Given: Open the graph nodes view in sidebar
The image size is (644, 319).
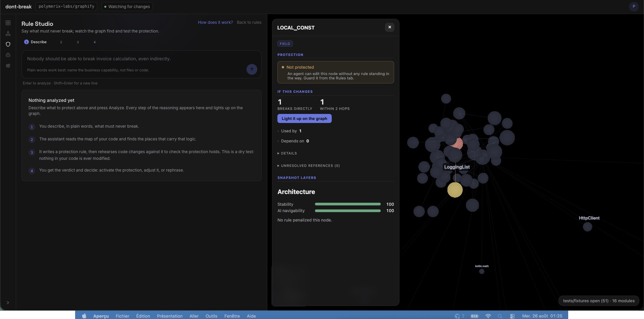Looking at the screenshot, I should coord(8,34).
